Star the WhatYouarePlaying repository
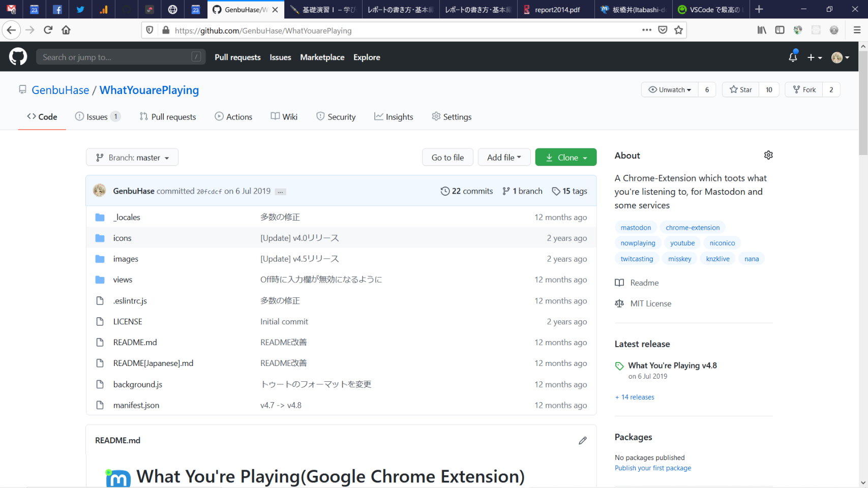This screenshot has width=868, height=488. [x=741, y=90]
